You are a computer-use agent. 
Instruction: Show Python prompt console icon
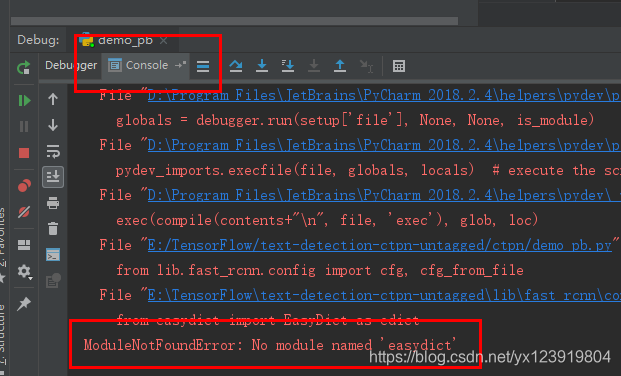point(53,255)
